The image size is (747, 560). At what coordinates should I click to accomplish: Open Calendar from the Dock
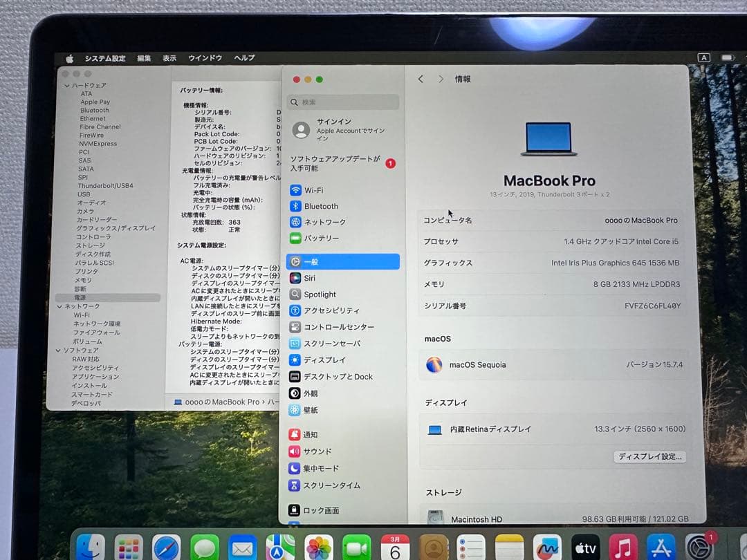[395, 548]
